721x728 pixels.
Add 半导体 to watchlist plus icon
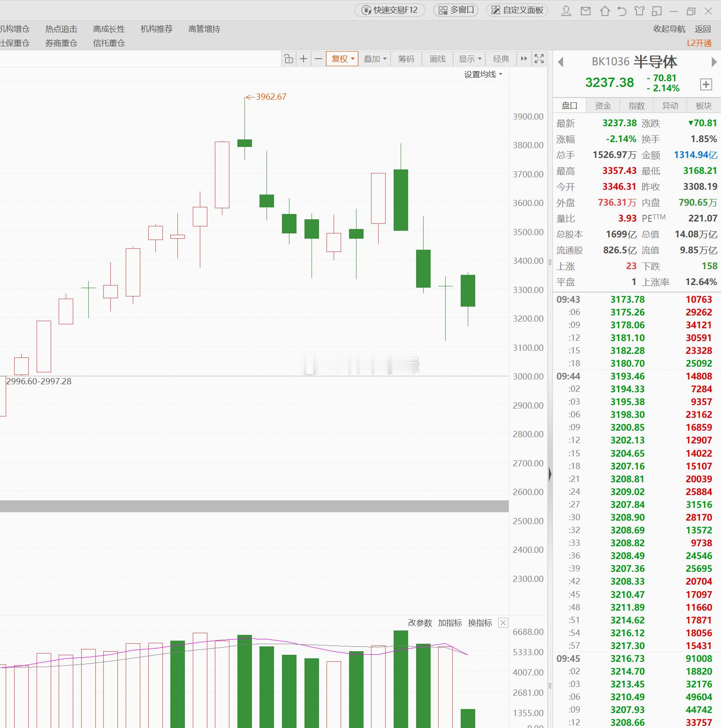(x=706, y=84)
